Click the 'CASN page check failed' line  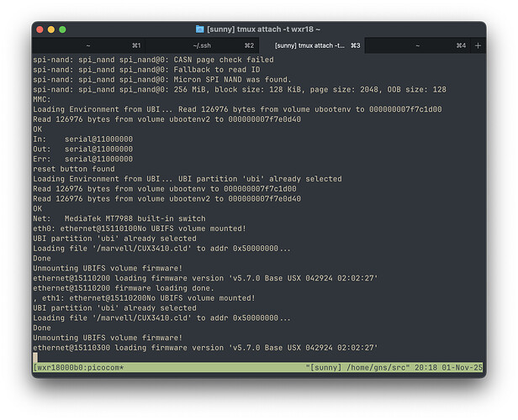point(153,60)
